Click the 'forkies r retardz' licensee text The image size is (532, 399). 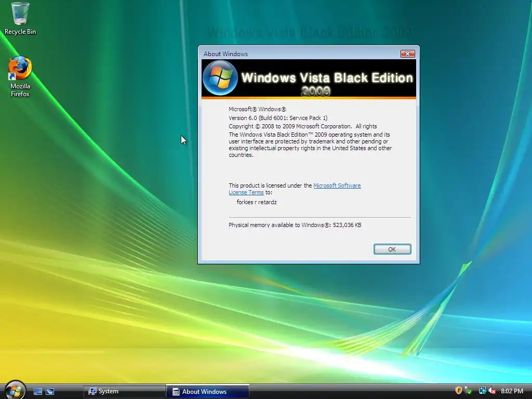[x=257, y=202]
